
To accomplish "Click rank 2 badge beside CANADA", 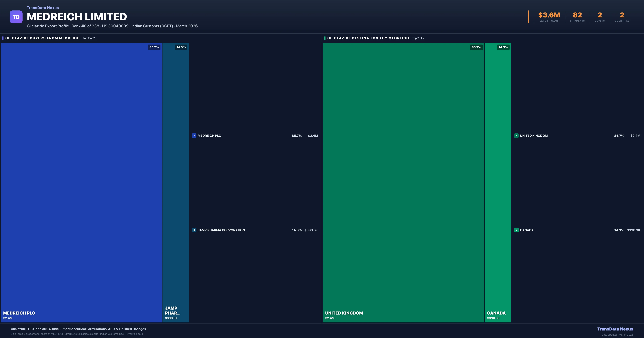I will click(516, 230).
